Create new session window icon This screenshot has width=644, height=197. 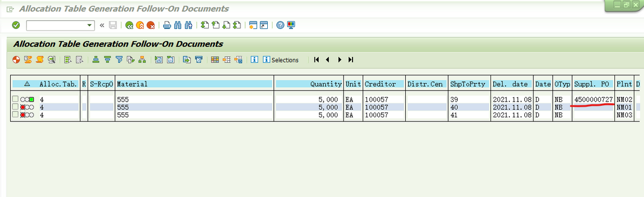(x=253, y=25)
